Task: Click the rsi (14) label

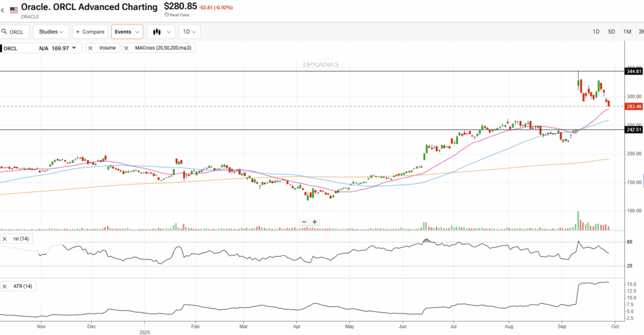Action: tap(21, 239)
